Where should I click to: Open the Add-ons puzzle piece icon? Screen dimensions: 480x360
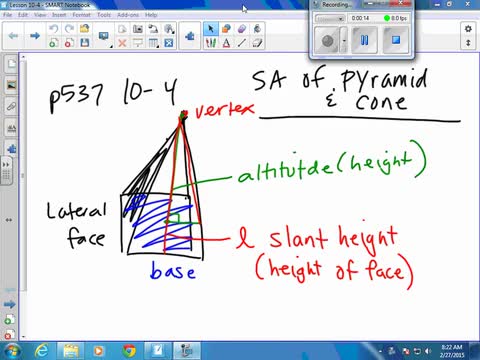point(190,36)
